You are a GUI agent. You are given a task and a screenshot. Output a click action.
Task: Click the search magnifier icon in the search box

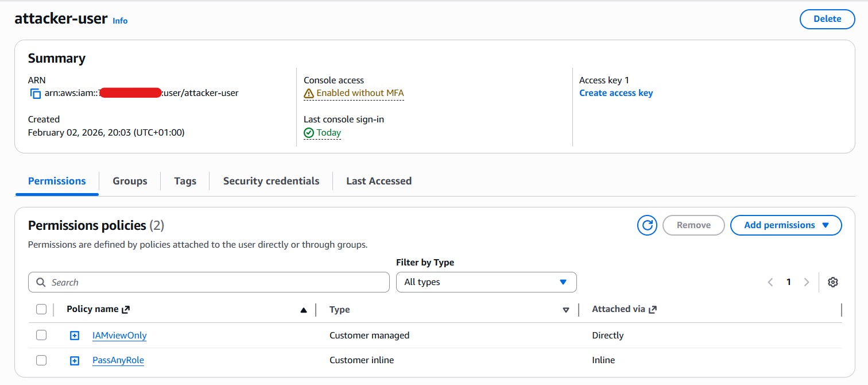[x=40, y=282]
